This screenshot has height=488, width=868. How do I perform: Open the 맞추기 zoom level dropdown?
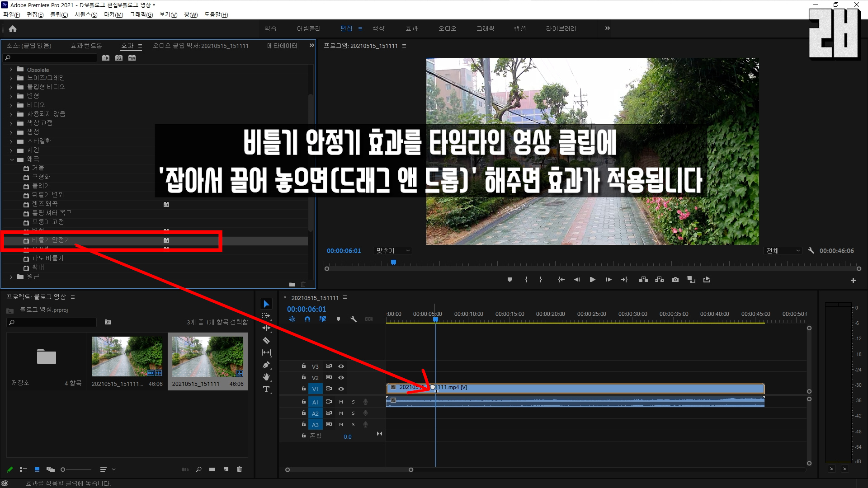click(393, 251)
